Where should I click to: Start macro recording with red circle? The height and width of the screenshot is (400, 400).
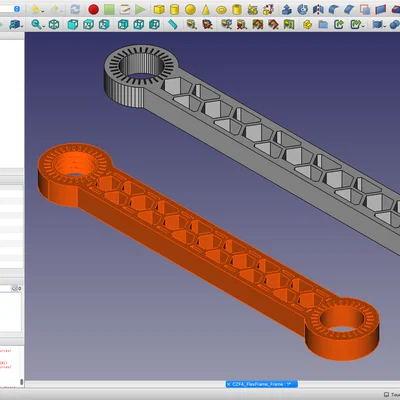tap(94, 9)
